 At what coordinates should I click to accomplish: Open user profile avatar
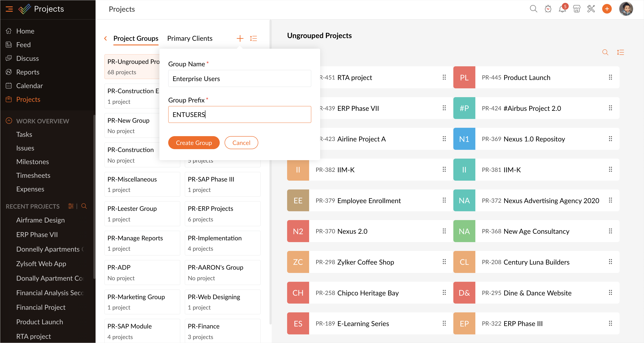click(x=626, y=9)
